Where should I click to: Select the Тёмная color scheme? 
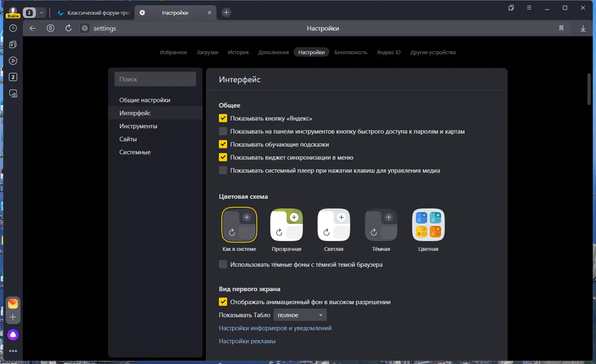tap(381, 225)
